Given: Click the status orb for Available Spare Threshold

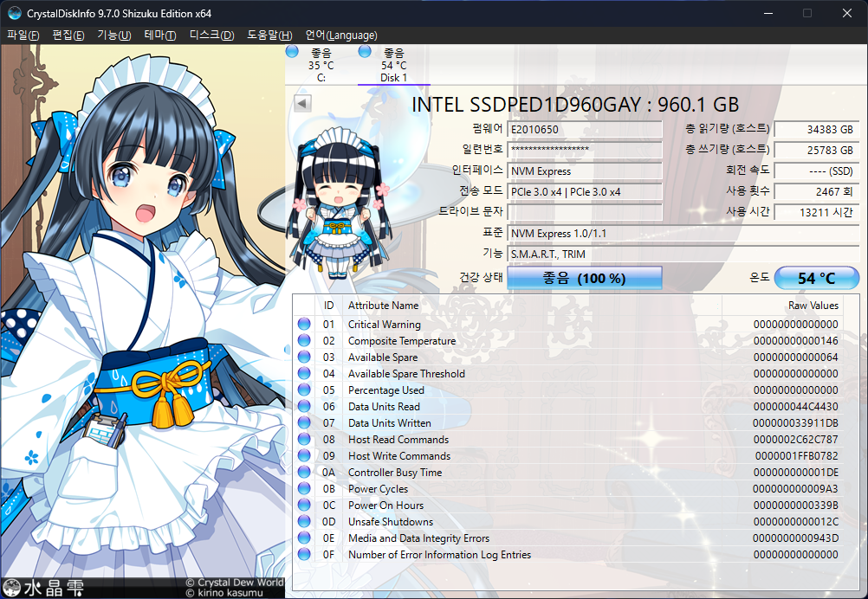Looking at the screenshot, I should [x=304, y=373].
